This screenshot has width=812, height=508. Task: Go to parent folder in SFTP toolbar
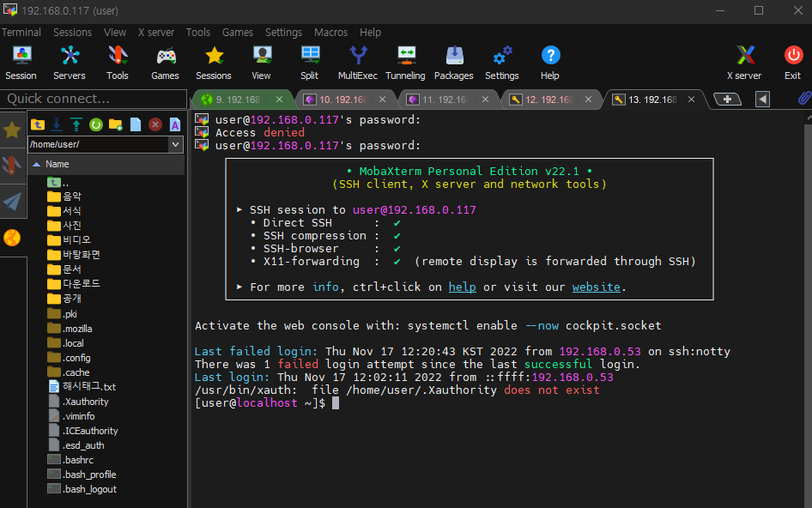(37, 124)
